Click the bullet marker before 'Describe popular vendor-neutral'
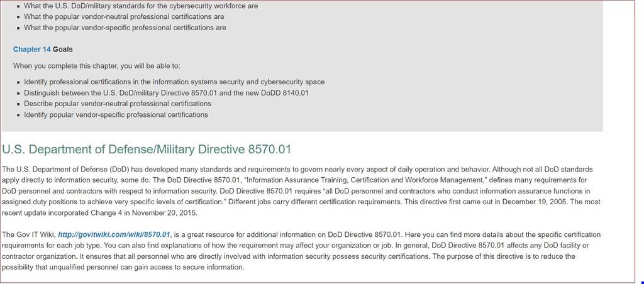Screen dimensions: 644x284 pyautogui.click(x=19, y=104)
